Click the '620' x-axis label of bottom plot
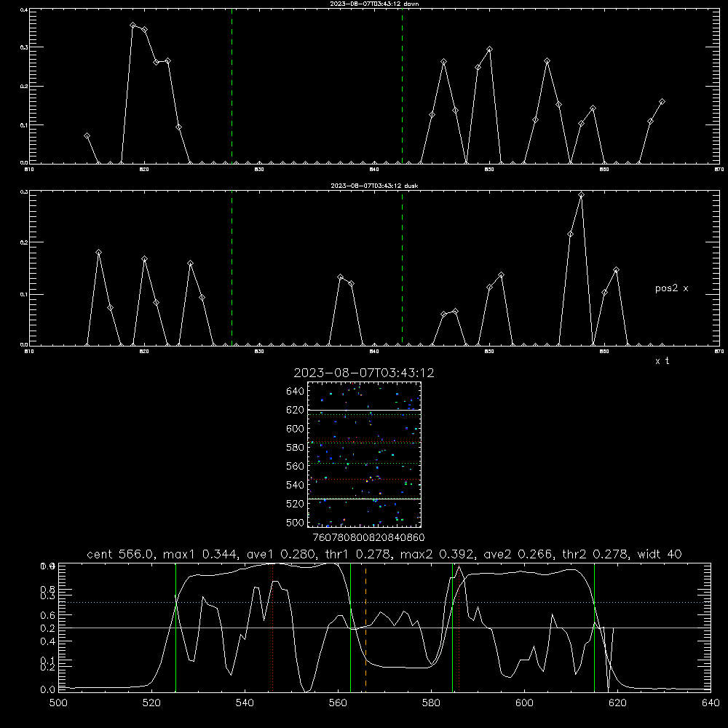Image resolution: width=728 pixels, height=728 pixels. pyautogui.click(x=617, y=703)
